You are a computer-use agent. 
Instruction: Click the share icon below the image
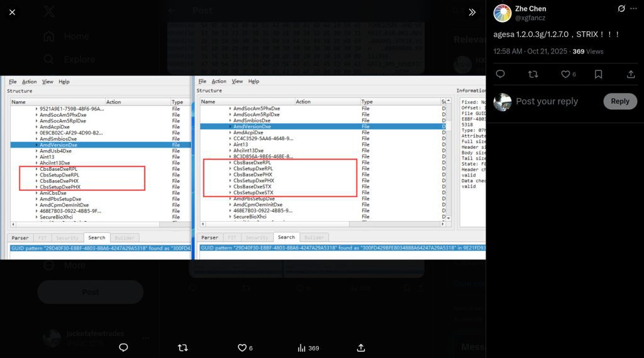pyautogui.click(x=361, y=347)
